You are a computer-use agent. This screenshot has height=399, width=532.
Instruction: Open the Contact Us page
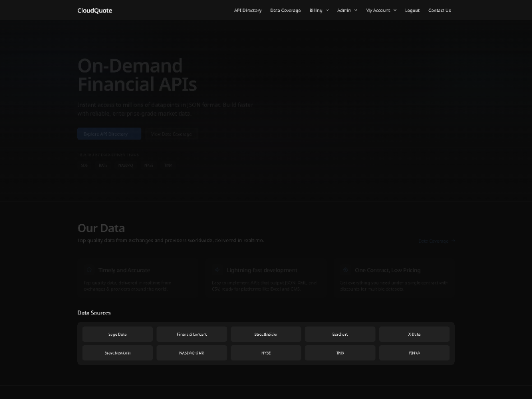click(440, 10)
